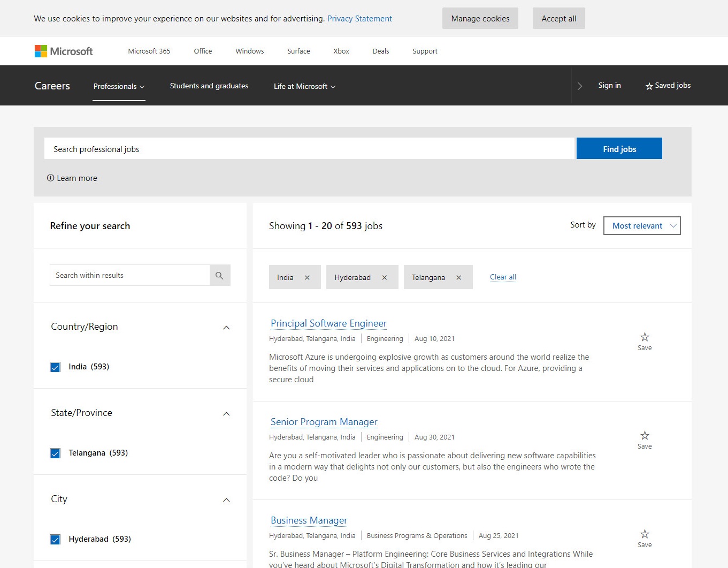
Task: Uncheck the Hyderabad city checkbox
Action: coord(55,539)
